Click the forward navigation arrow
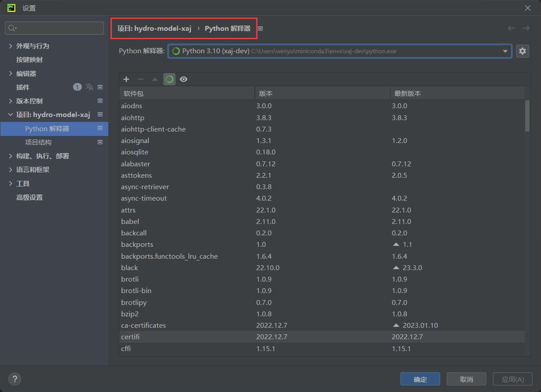 526,28
